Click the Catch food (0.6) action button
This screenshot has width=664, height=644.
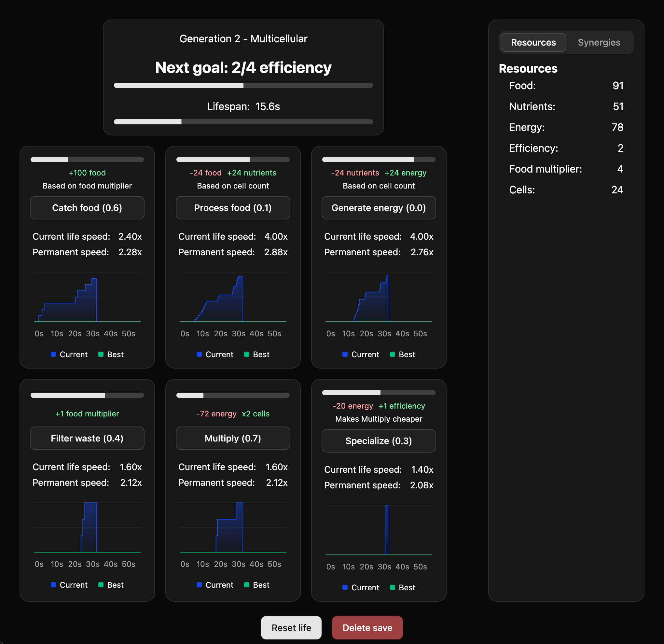pyautogui.click(x=87, y=208)
